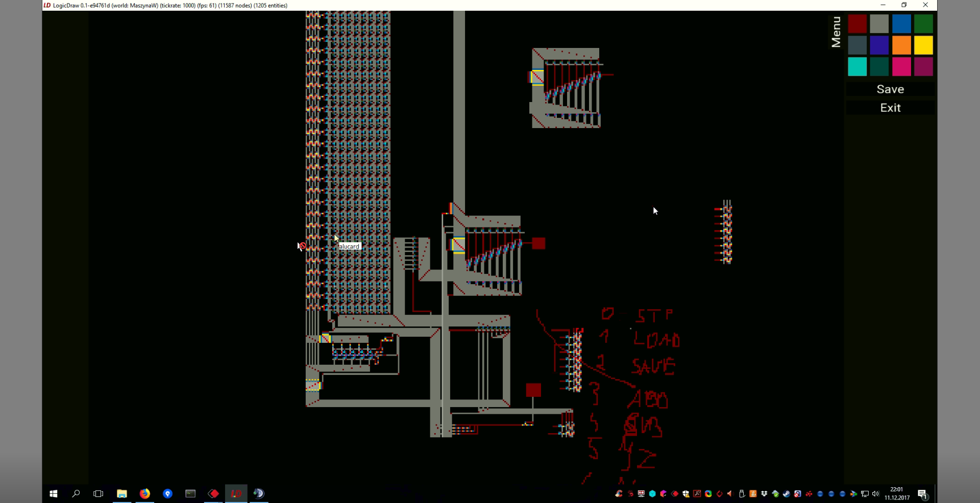The image size is (980, 503).
Task: Select the pink color swatch
Action: point(901,66)
